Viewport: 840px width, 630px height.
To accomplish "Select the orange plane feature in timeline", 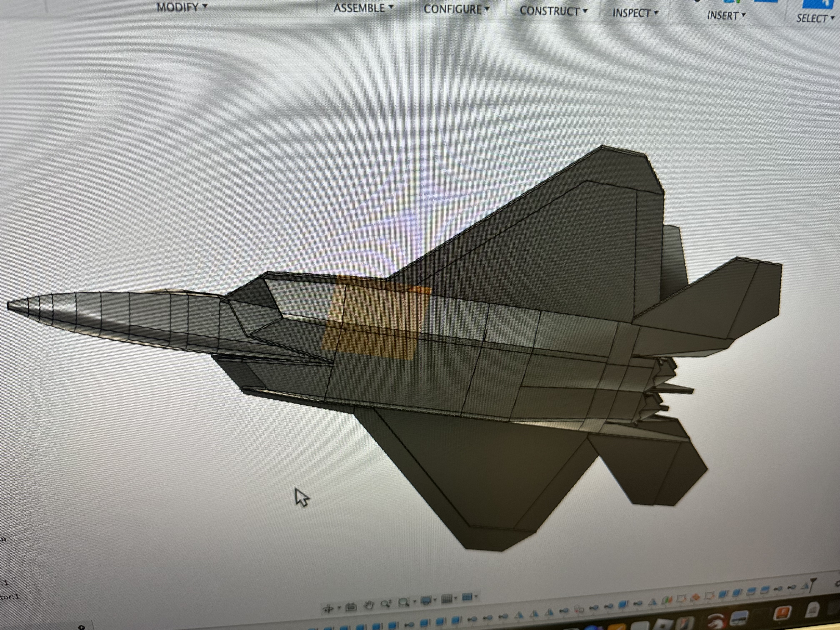I will 695,597.
